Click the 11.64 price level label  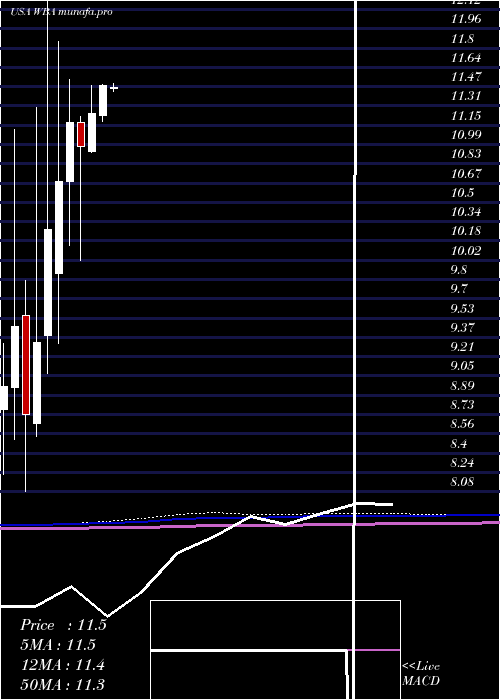[x=466, y=58]
